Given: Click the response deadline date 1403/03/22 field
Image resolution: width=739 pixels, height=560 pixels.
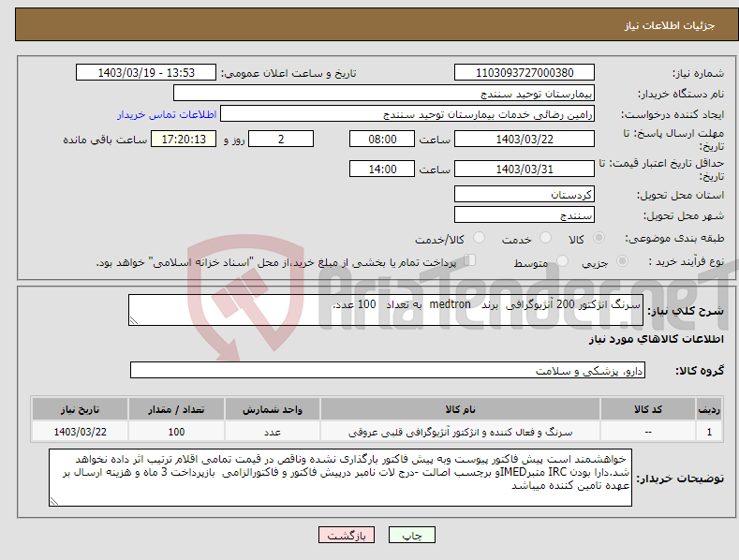Looking at the screenshot, I should [x=525, y=139].
